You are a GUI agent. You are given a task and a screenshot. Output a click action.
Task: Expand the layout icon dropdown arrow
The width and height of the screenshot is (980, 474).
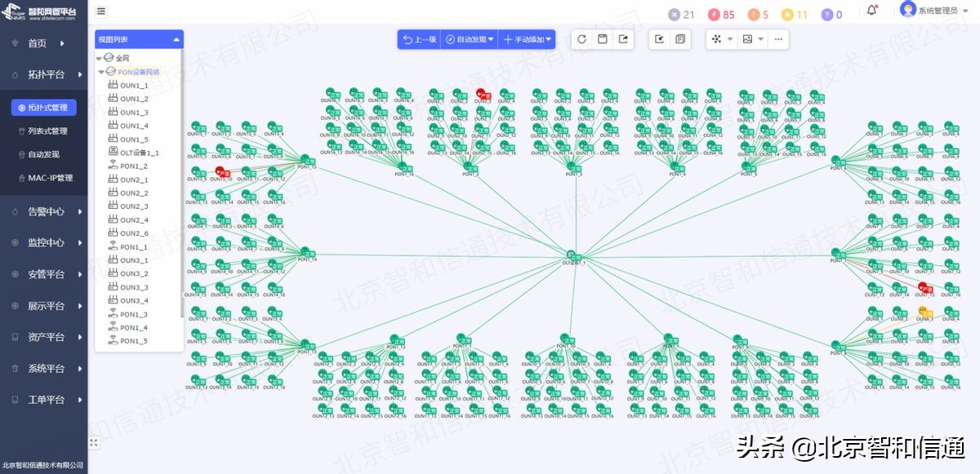pyautogui.click(x=730, y=39)
